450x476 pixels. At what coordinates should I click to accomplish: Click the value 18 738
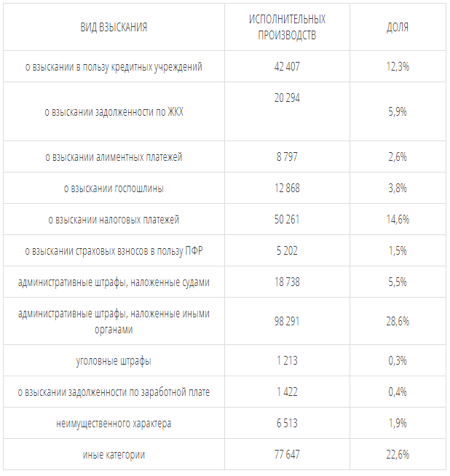pyautogui.click(x=287, y=282)
